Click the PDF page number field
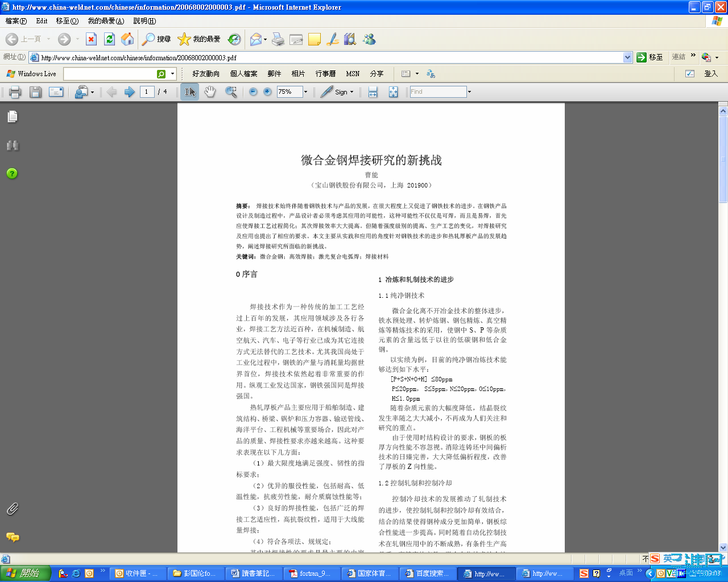Screen dimensions: 728x582 coord(147,92)
